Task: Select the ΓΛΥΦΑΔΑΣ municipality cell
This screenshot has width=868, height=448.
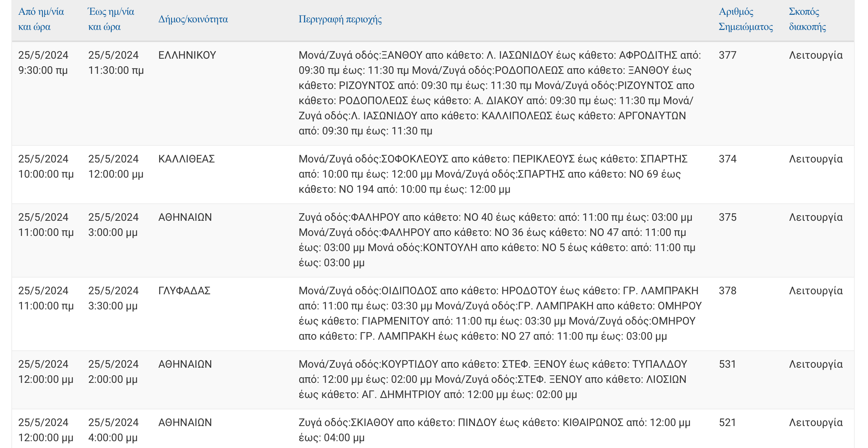Action: [x=184, y=291]
